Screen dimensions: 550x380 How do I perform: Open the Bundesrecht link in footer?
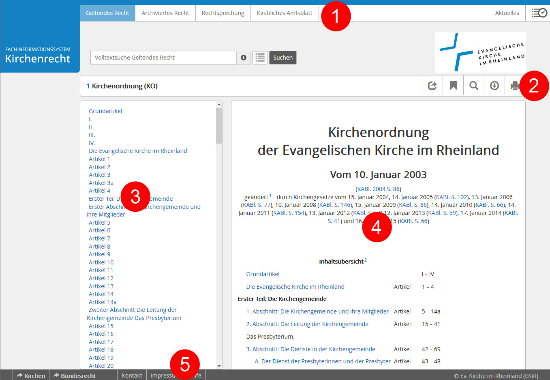74,375
